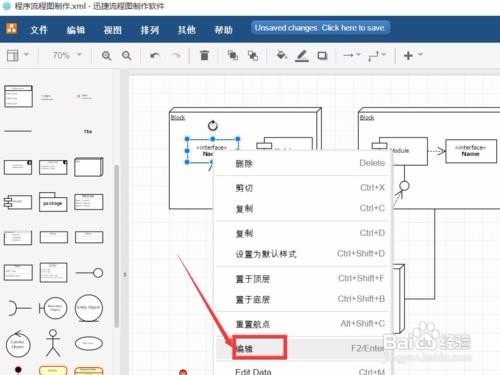This screenshot has height=375, width=500.
Task: Select the horizontal line shape in palette
Action: [x=18, y=131]
